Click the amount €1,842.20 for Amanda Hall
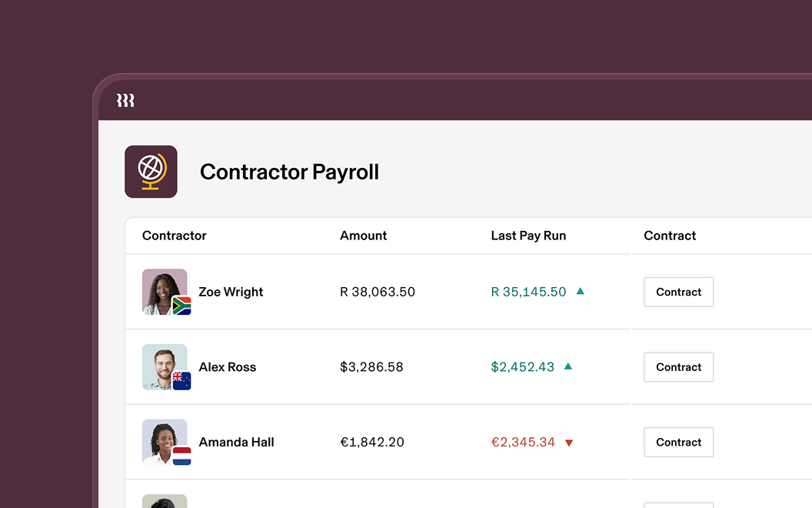 pyautogui.click(x=371, y=442)
